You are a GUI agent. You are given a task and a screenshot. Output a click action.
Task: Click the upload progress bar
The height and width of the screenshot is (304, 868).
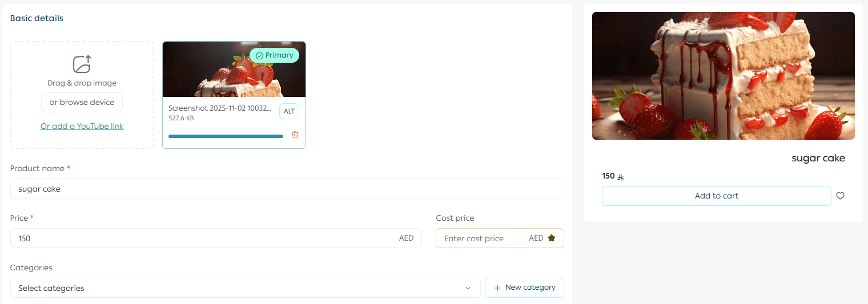[x=226, y=136]
